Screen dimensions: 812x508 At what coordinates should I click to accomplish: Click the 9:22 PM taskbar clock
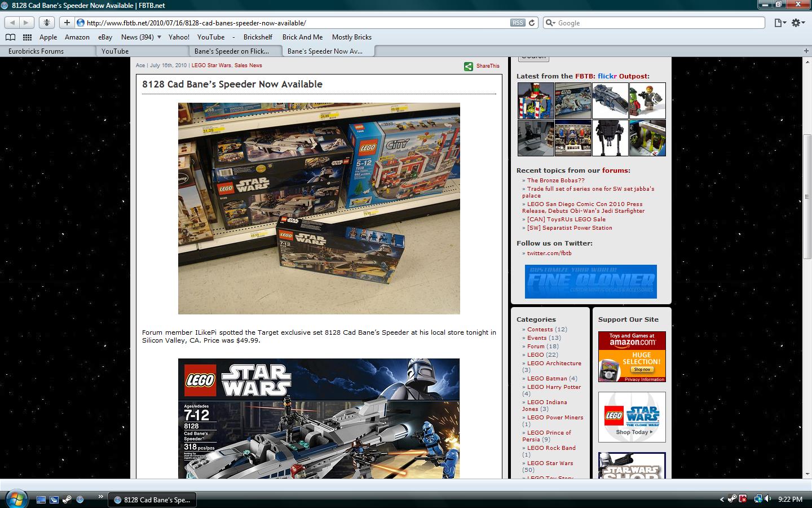790,500
